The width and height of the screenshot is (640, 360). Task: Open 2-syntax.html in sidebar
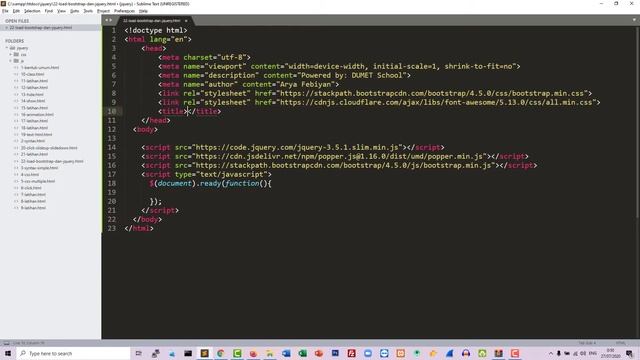33,141
